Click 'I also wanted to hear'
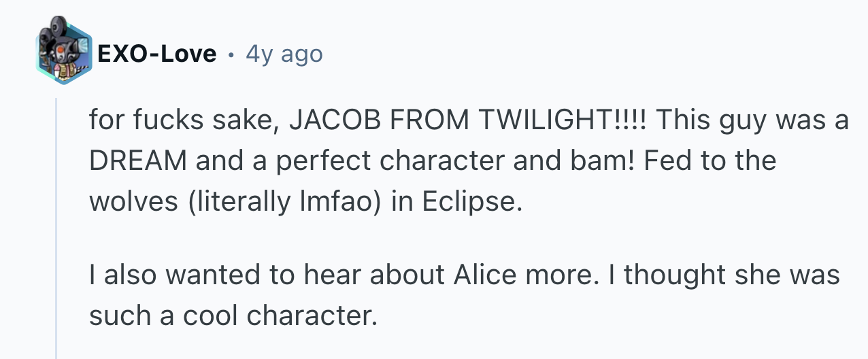The width and height of the screenshot is (868, 359). tap(230, 275)
